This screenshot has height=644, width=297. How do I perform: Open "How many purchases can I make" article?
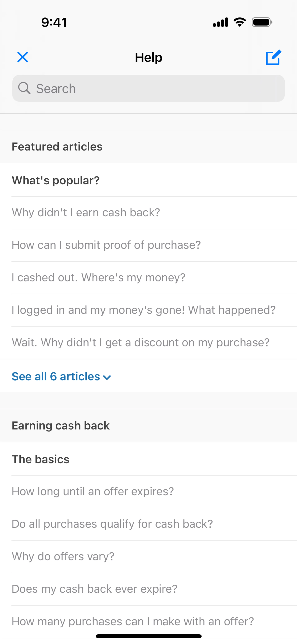133,622
